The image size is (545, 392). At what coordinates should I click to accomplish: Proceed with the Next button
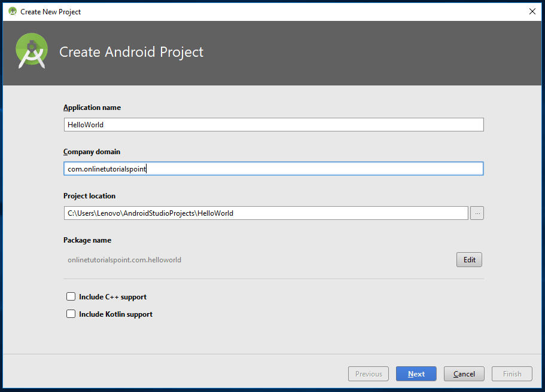click(x=416, y=374)
